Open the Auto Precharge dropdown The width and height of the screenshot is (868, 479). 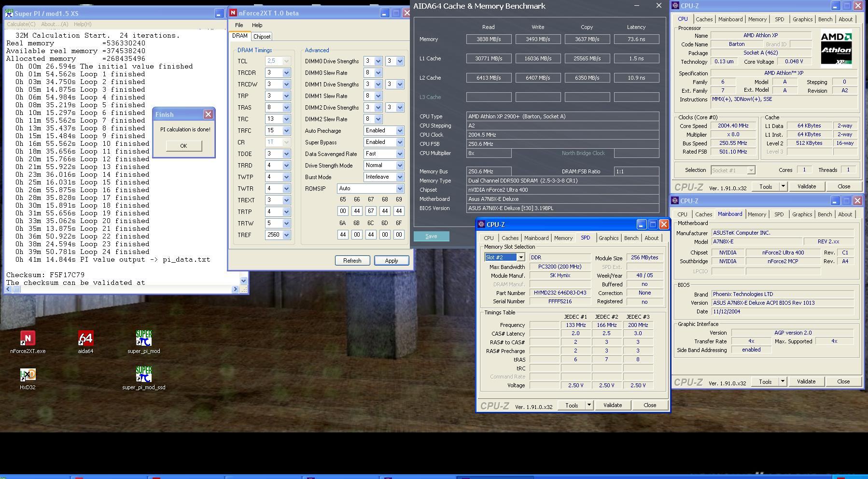point(399,131)
